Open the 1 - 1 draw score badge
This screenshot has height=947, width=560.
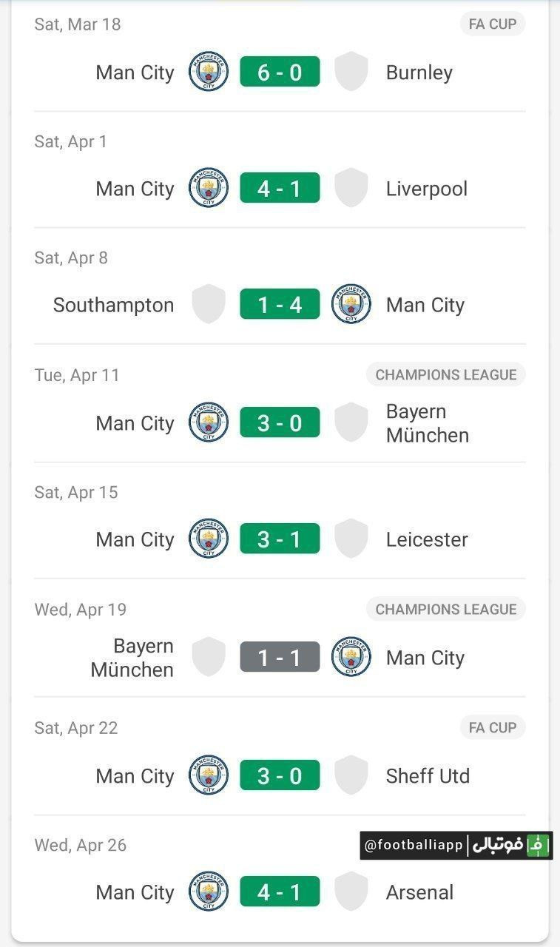pyautogui.click(x=280, y=657)
